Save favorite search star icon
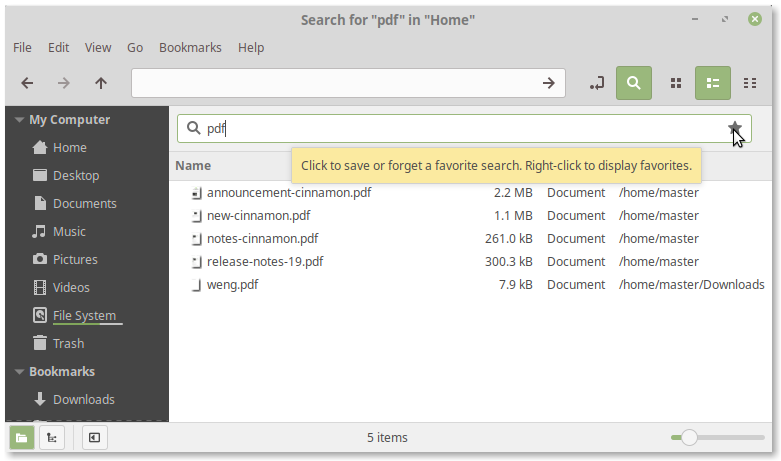Viewport: 781px width, 461px height. point(735,128)
